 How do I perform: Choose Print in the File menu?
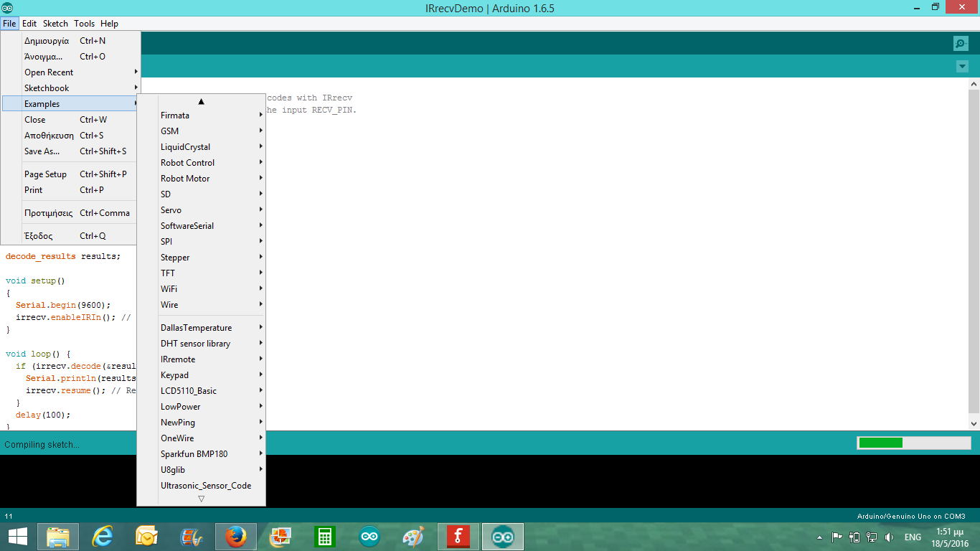[70, 190]
